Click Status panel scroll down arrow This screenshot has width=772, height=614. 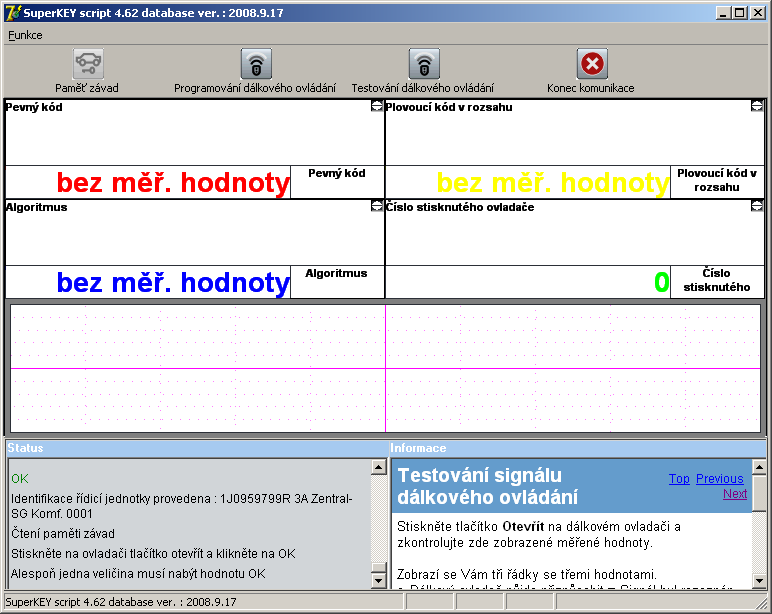[379, 581]
